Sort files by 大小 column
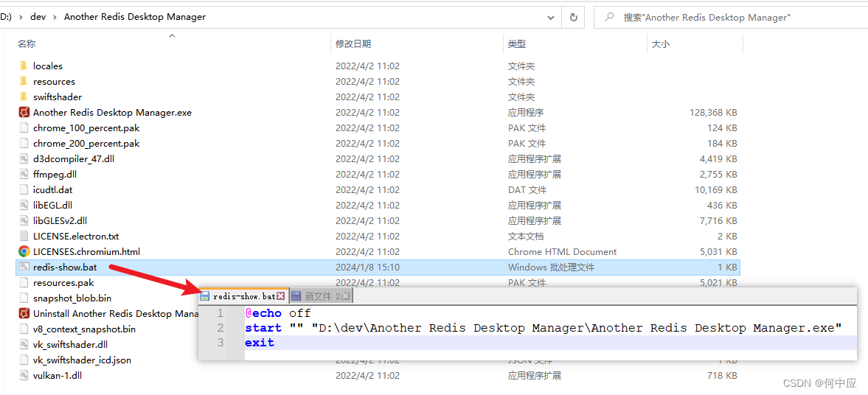 click(x=661, y=43)
